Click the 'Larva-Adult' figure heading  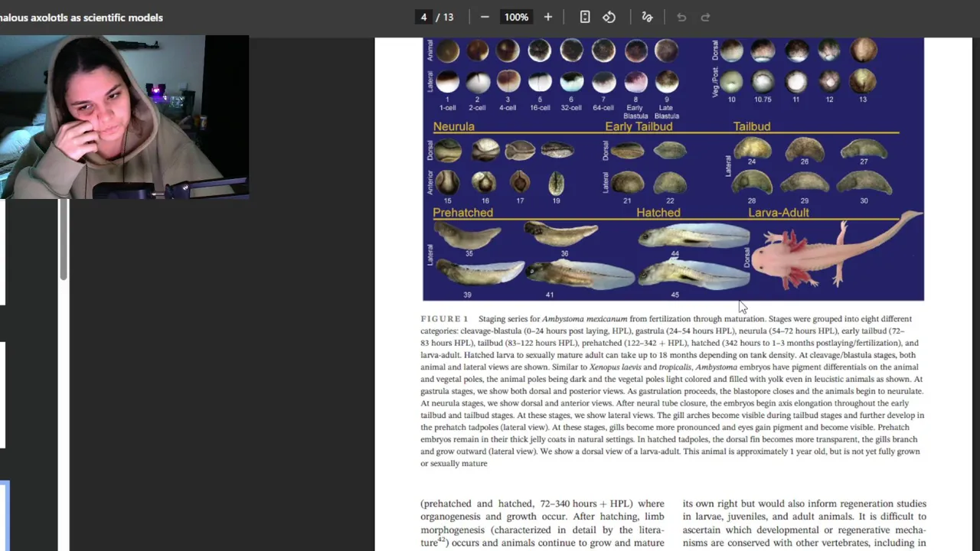[779, 213]
